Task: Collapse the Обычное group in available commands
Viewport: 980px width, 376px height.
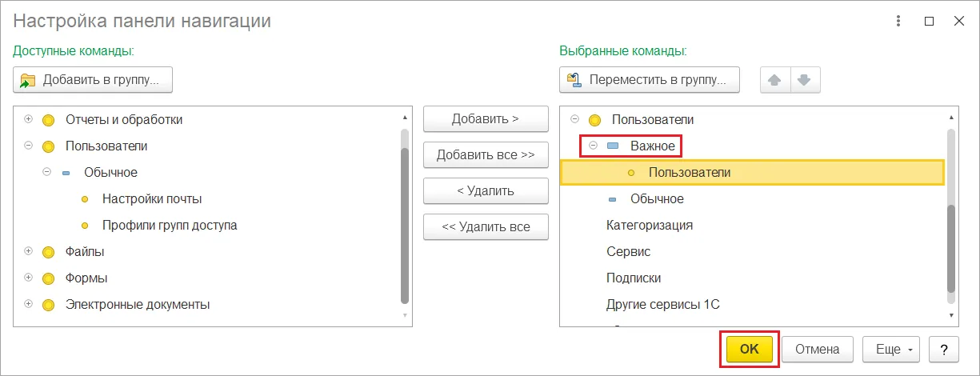Action: click(x=47, y=172)
